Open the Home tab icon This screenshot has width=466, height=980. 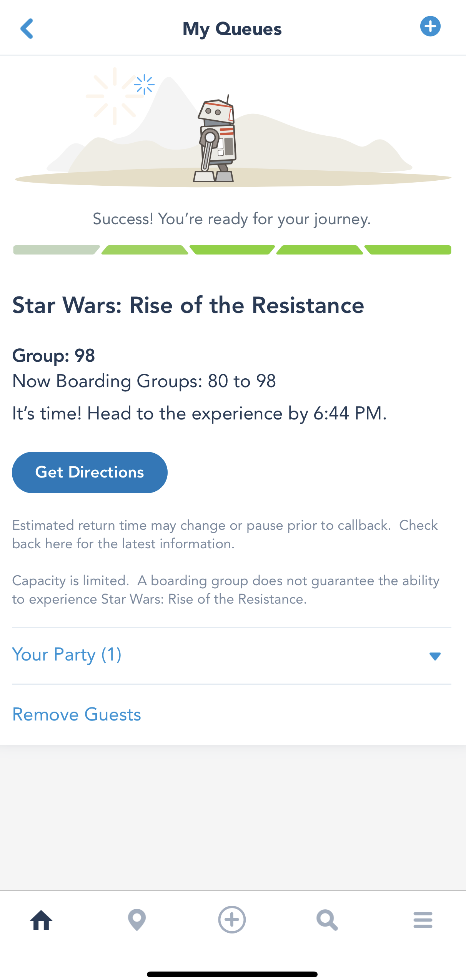coord(41,920)
